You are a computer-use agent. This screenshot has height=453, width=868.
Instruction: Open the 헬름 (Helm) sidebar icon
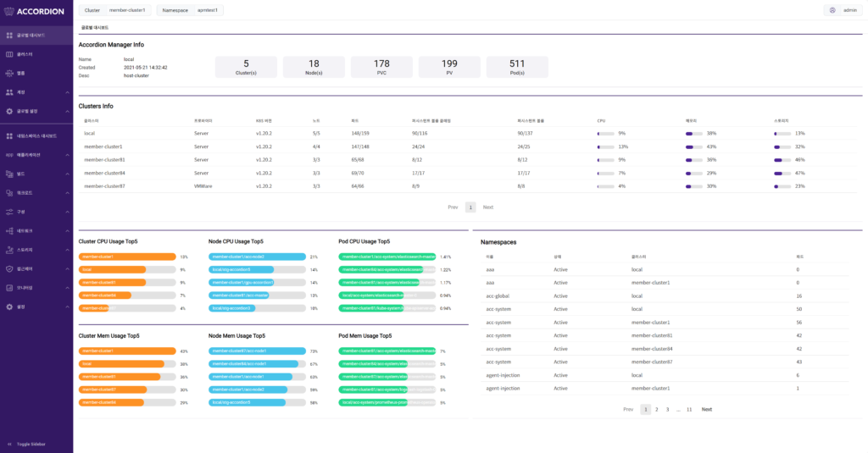point(9,73)
